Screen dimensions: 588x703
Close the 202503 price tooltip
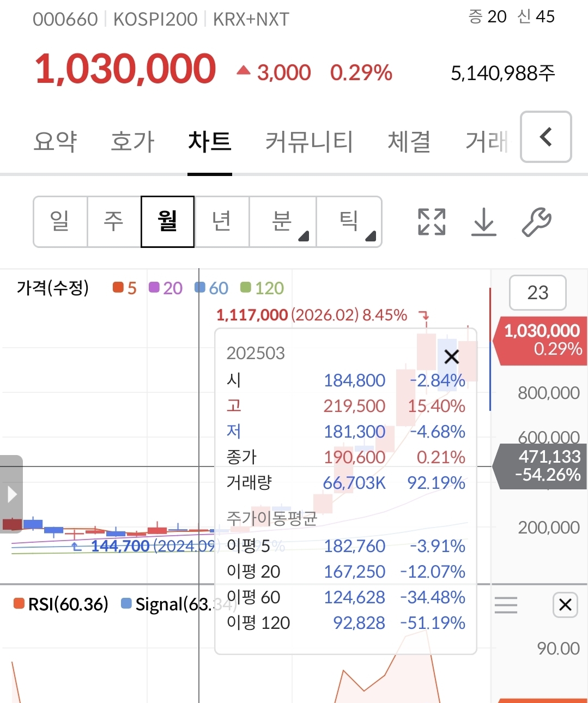[451, 357]
